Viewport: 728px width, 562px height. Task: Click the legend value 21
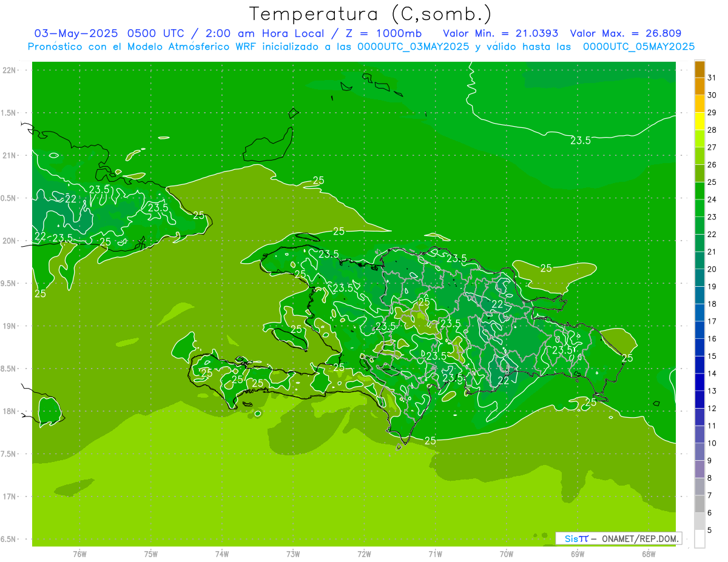pyautogui.click(x=712, y=252)
